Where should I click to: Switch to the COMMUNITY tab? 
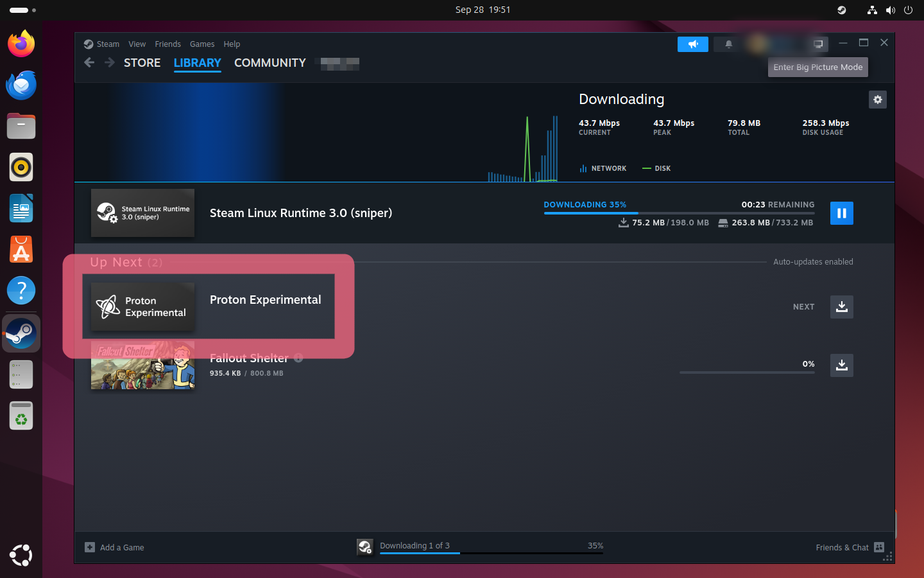[269, 63]
